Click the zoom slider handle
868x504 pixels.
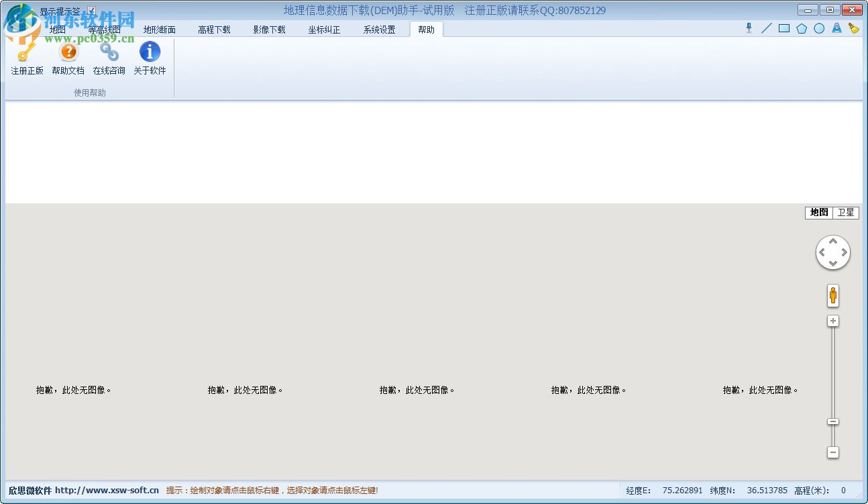[x=833, y=421]
